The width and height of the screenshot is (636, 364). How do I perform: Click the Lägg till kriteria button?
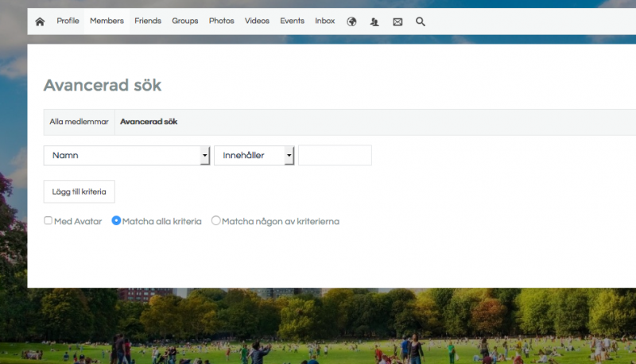tap(79, 192)
